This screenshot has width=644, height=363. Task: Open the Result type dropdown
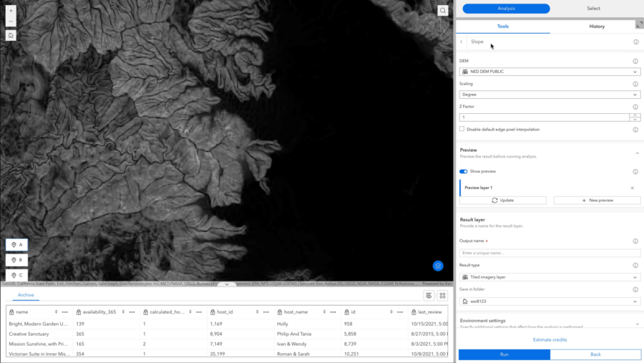[549, 277]
